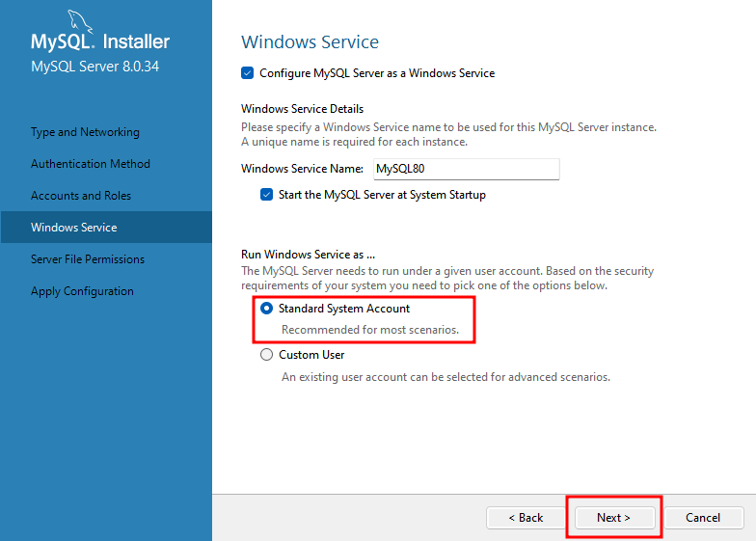Click the existing user account description text
The image size is (756, 541).
(445, 376)
